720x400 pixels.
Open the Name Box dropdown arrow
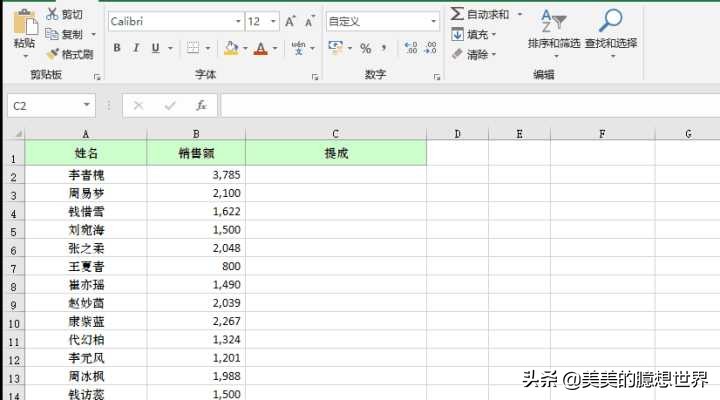pos(86,105)
